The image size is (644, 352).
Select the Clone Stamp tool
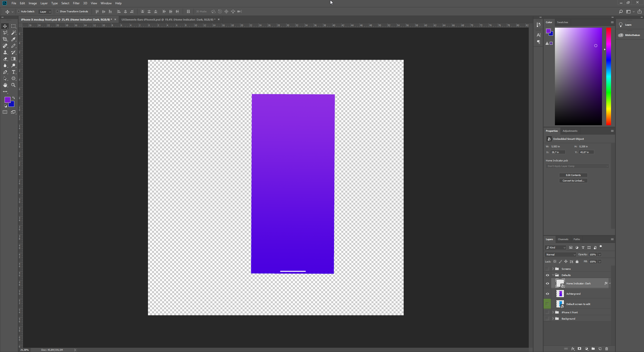pyautogui.click(x=5, y=52)
